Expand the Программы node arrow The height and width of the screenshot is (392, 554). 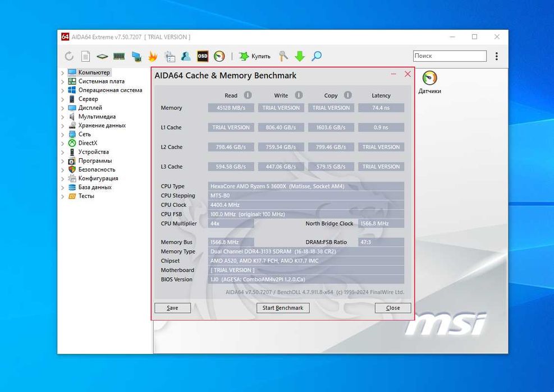62,161
